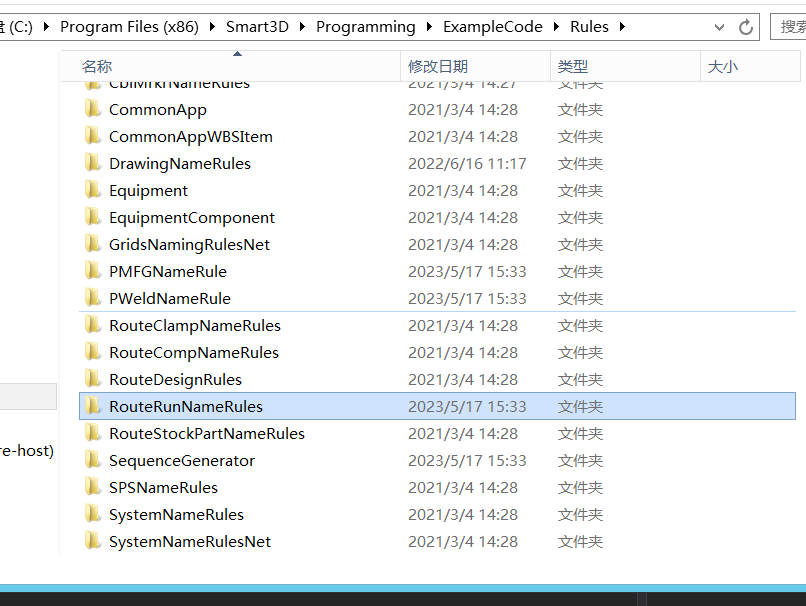Click the RouteClampNameRules folder icon
Screen dimensions: 806x606
[93, 325]
